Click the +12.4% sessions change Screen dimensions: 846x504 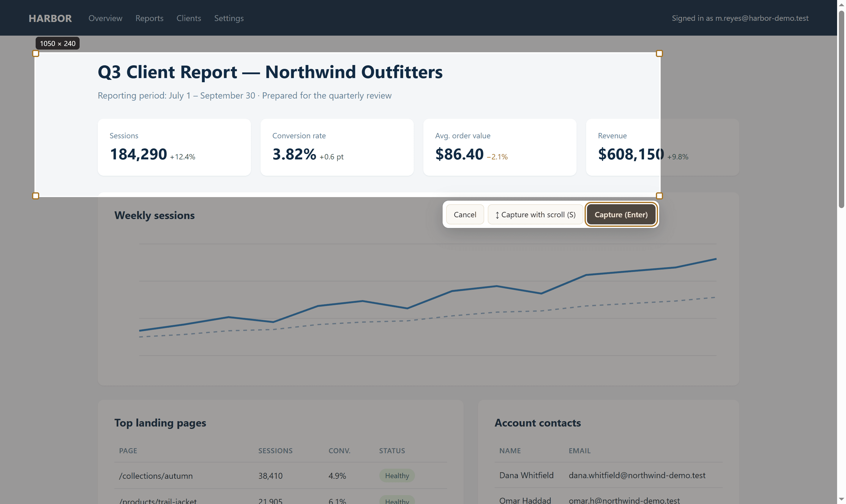coord(182,157)
